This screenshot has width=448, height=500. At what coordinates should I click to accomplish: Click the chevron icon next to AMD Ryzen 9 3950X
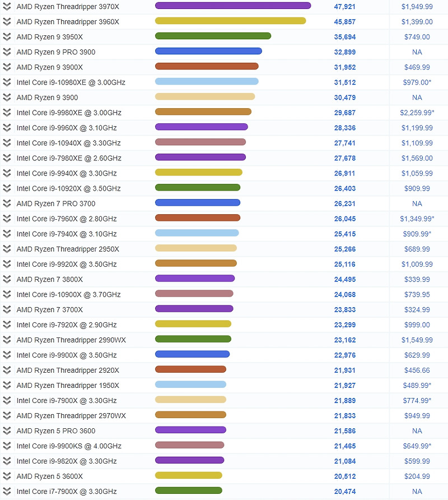[7, 36]
